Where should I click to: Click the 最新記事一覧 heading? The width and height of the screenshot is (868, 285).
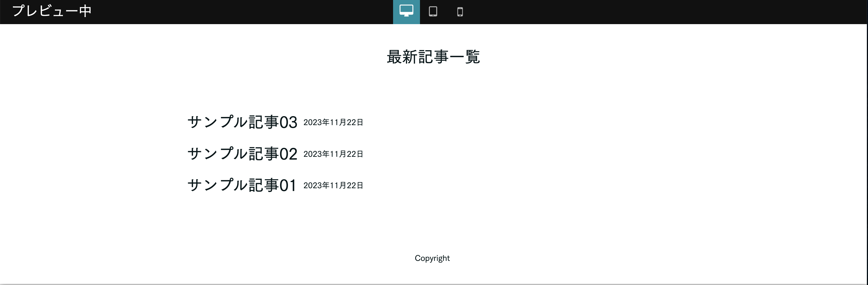433,57
